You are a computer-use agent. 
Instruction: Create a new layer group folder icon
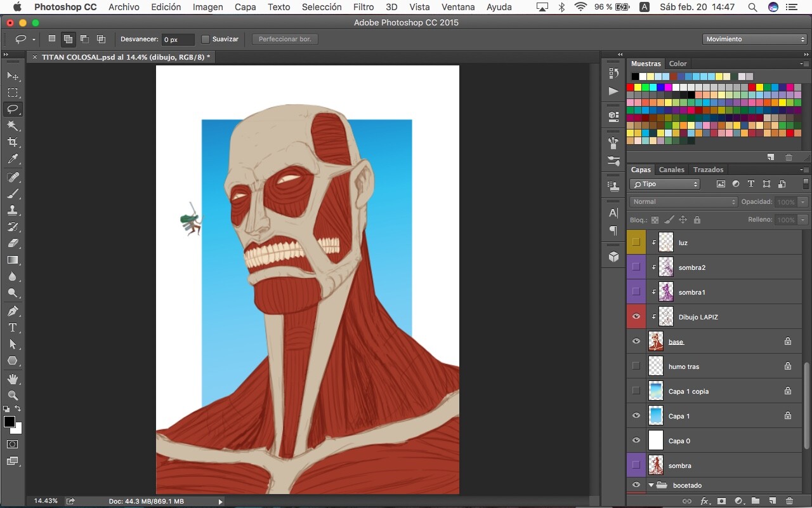point(756,501)
